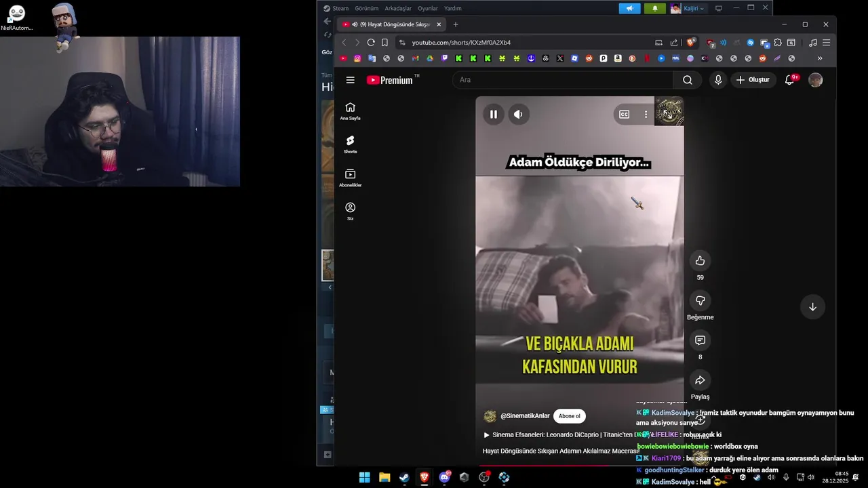The height and width of the screenshot is (488, 868).
Task: Open Görünüm menu in Steam
Action: (x=367, y=8)
